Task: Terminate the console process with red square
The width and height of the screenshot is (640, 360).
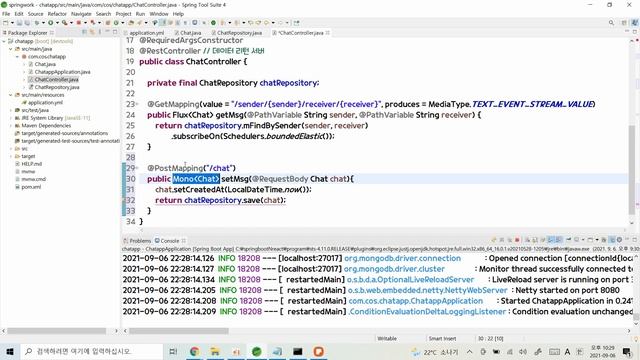Action: (517, 240)
